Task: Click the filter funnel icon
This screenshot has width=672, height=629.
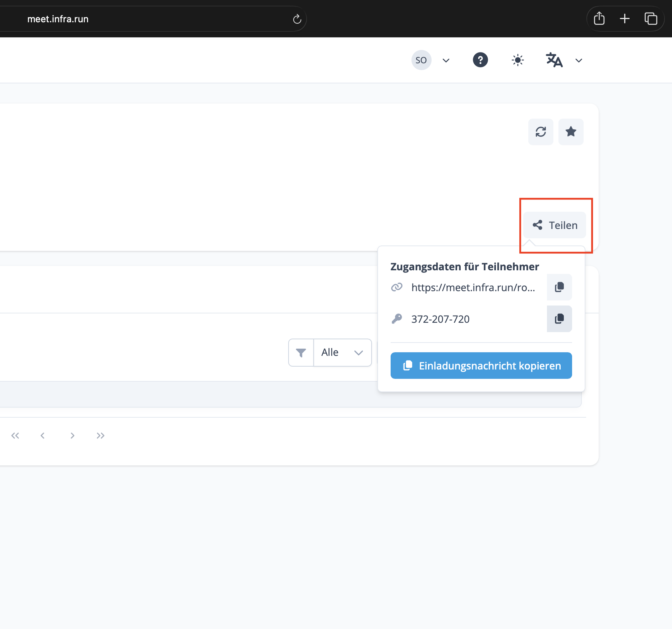Action: pyautogui.click(x=301, y=353)
